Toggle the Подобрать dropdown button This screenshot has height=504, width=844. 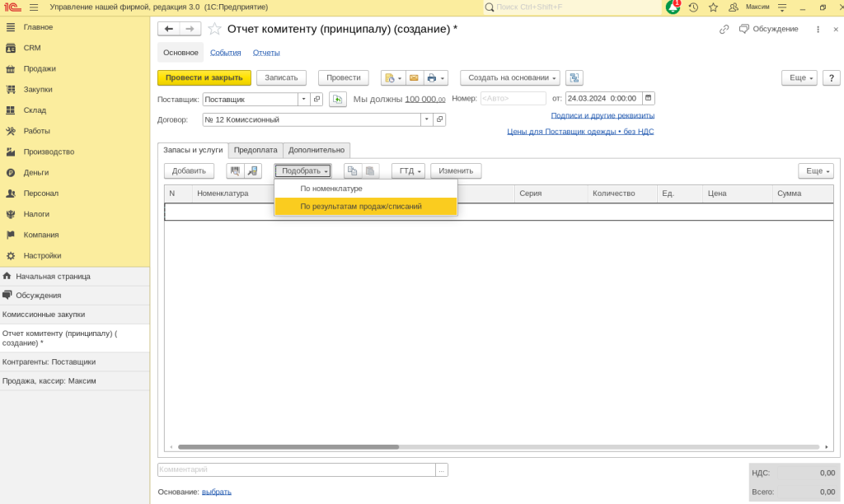[303, 171]
